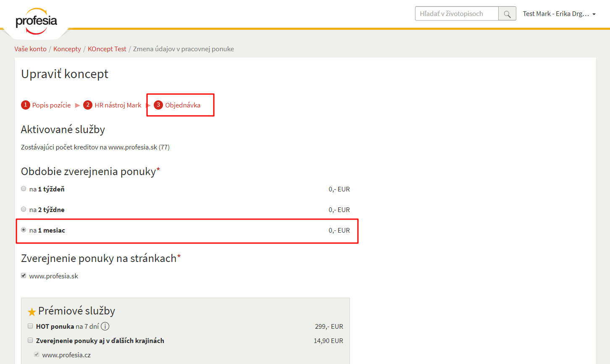Image resolution: width=610 pixels, height=364 pixels.
Task: Click the 'Upraviť koncept' heading
Action: pos(65,74)
